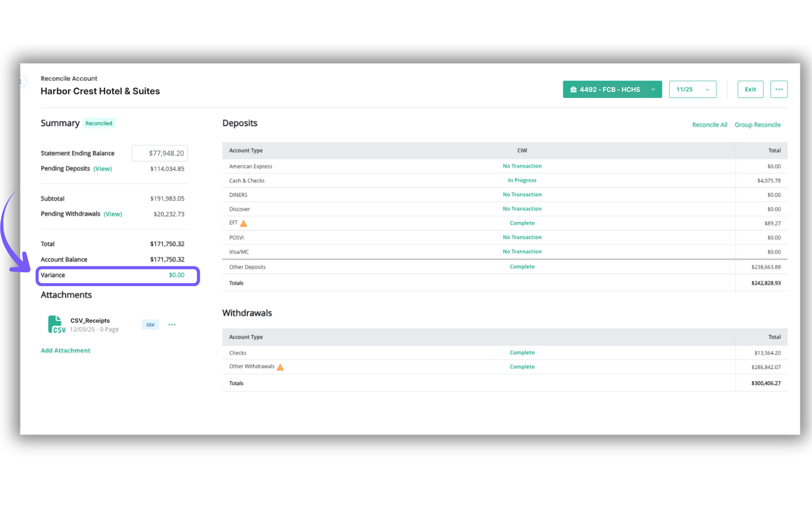Expand the 4492 - FCB - HCHS account dropdown
The height and width of the screenshot is (508, 812).
click(653, 89)
